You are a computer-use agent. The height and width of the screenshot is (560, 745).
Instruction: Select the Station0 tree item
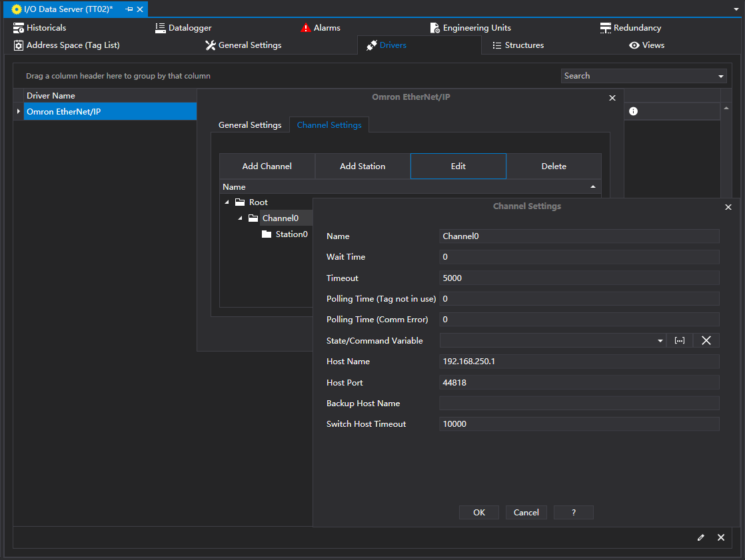point(291,234)
